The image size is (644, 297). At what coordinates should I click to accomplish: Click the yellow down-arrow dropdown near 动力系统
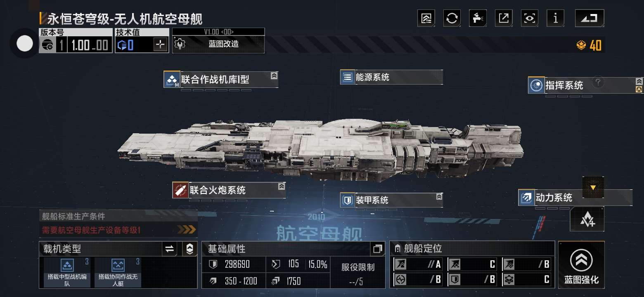593,188
